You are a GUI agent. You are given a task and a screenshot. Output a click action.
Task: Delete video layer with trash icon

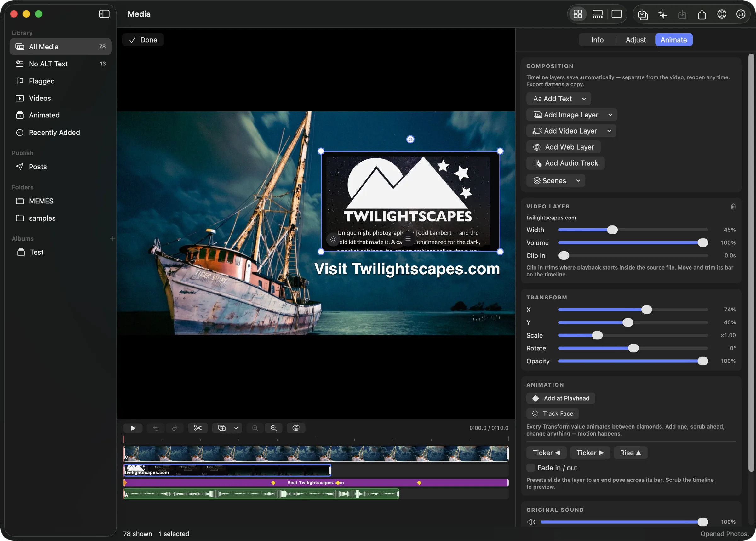(733, 207)
